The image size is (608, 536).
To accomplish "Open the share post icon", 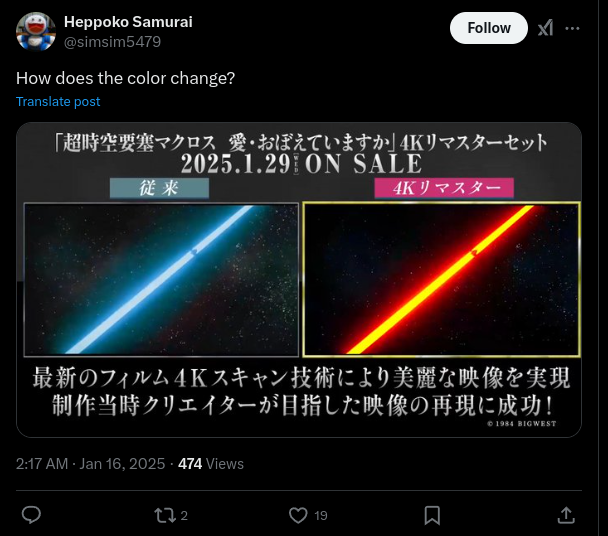I will click(566, 515).
